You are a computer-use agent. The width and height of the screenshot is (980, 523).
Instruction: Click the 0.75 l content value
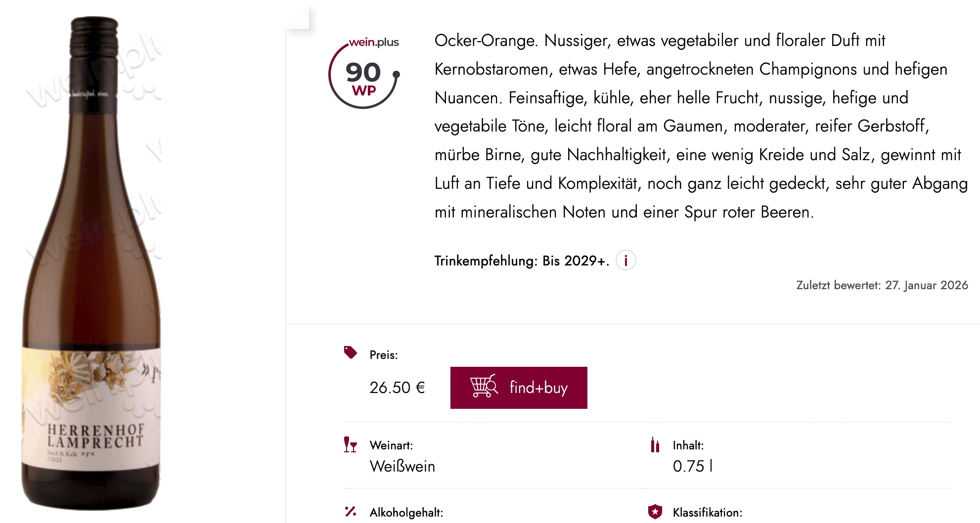pos(692,466)
